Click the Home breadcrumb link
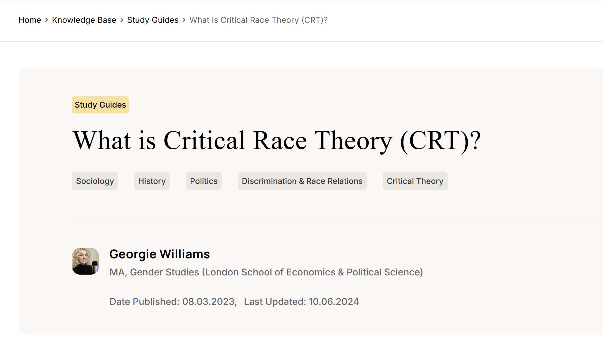 (30, 20)
